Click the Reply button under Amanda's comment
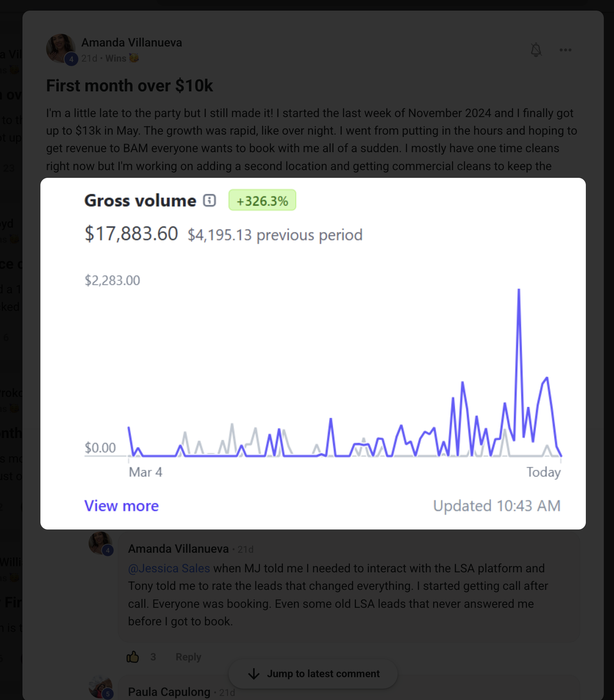 [188, 657]
